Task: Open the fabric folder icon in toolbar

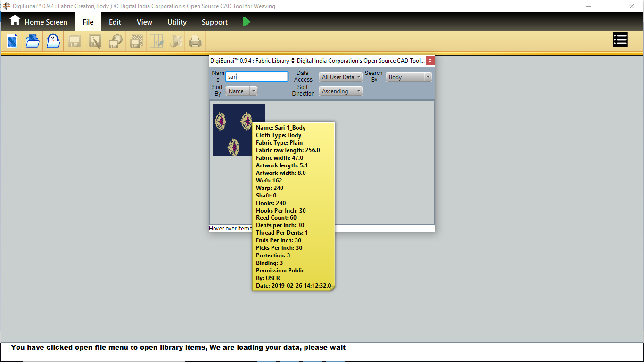Action: (x=33, y=41)
